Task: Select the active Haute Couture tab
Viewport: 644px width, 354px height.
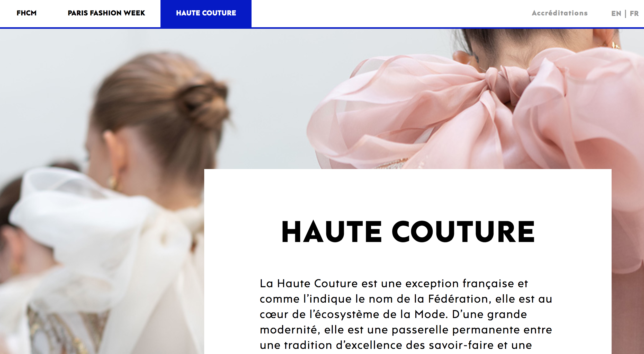Action: pos(206,13)
